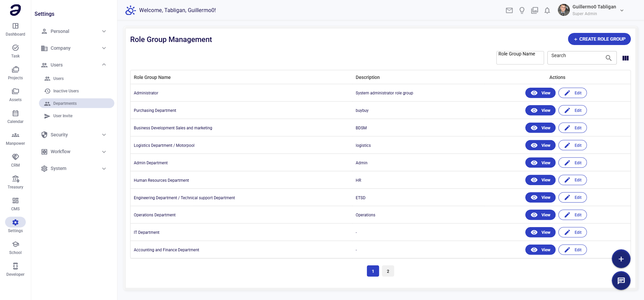Edit Logistics Department / Motorpool group
The image size is (644, 300).
573,145
